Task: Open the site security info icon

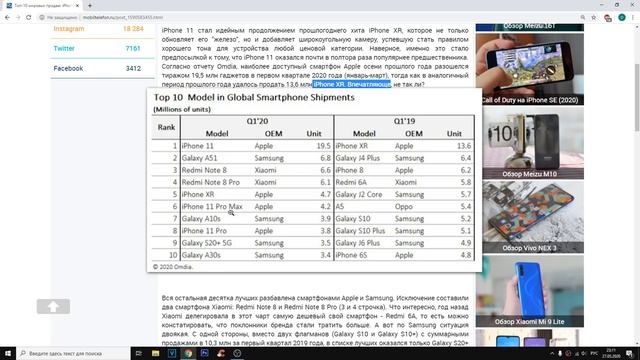Action: pyautogui.click(x=42, y=18)
